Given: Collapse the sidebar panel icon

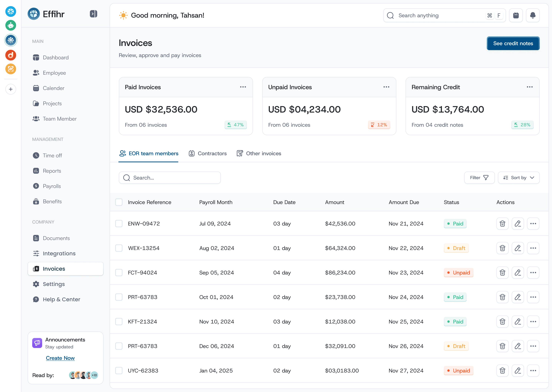Looking at the screenshot, I should point(93,14).
